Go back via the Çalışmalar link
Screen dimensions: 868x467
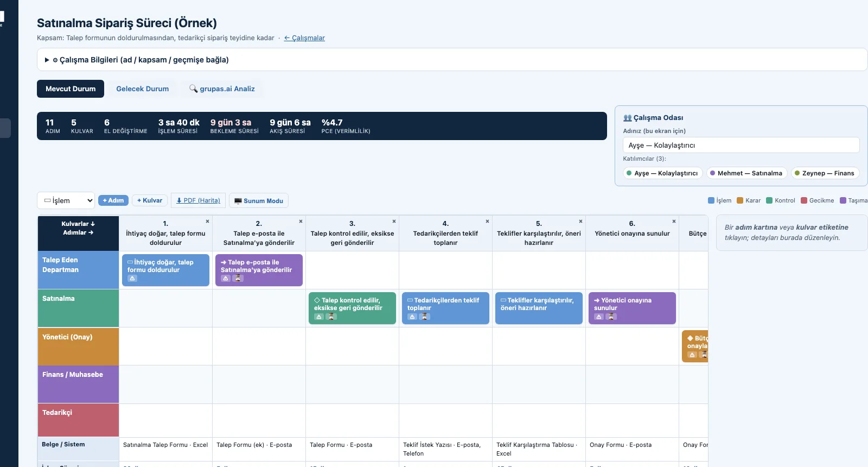(304, 38)
